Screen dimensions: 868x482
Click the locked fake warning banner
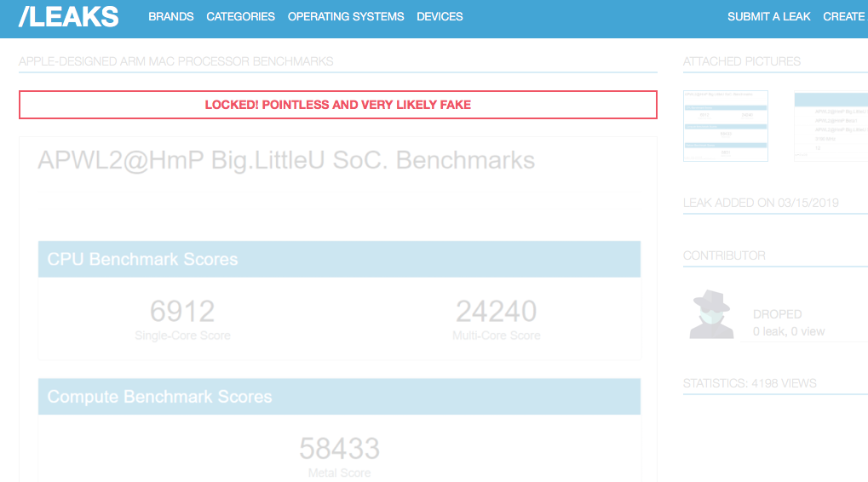(x=338, y=105)
